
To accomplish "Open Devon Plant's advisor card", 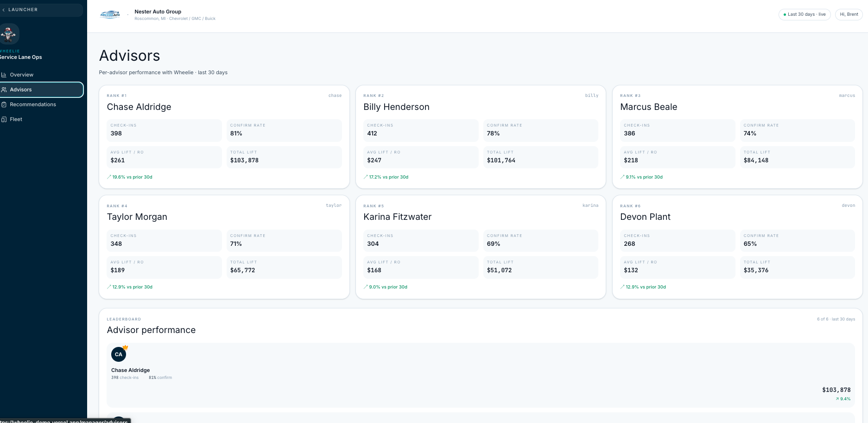I will pyautogui.click(x=737, y=247).
